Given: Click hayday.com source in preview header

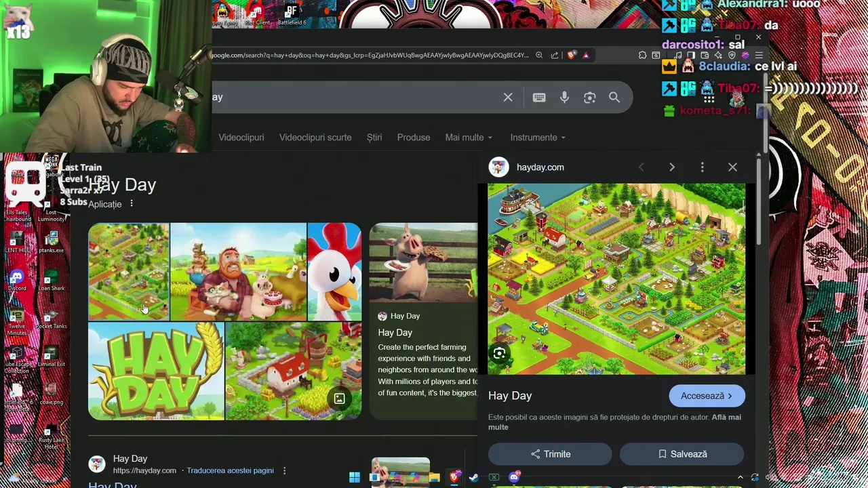Looking at the screenshot, I should tap(540, 167).
